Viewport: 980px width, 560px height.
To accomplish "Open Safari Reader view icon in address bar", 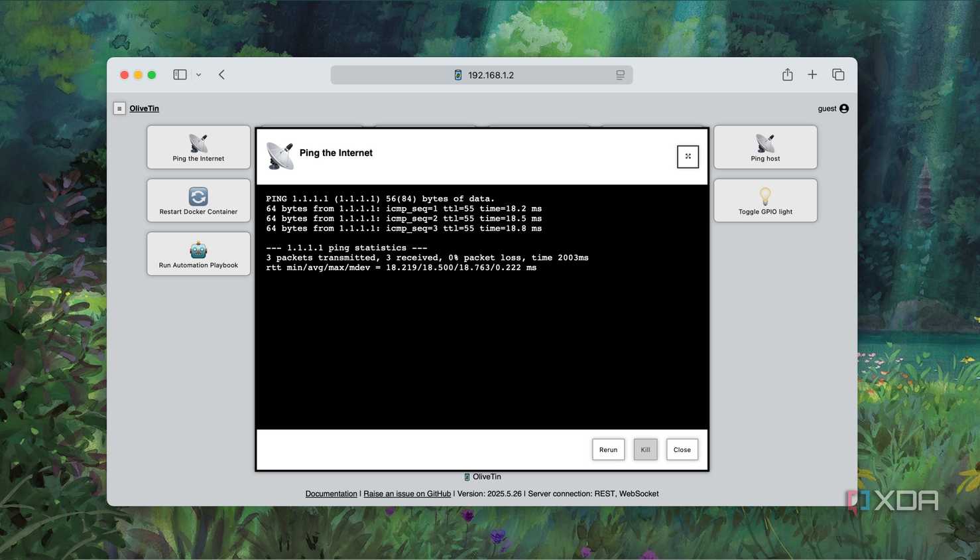I will pyautogui.click(x=620, y=75).
